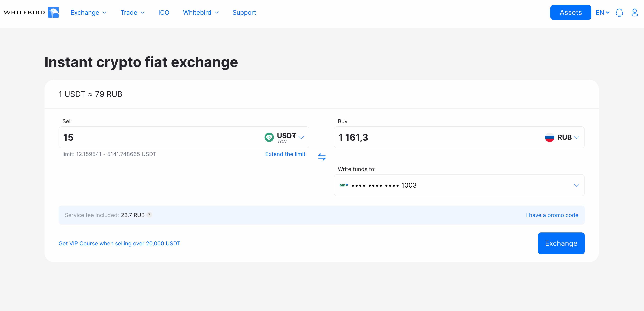Click the Assets button
The width and height of the screenshot is (644, 311).
coord(571,12)
